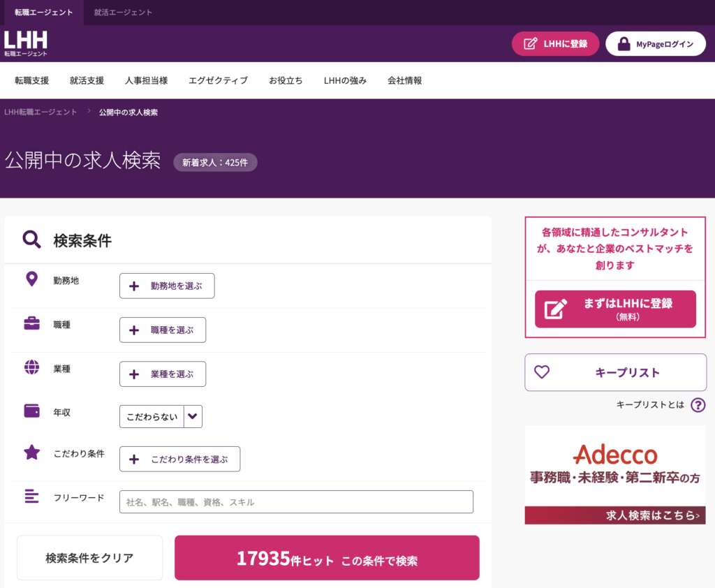This screenshot has height=588, width=715.
Task: Click 17935件ヒット この条件で検索 button
Action: click(x=327, y=558)
